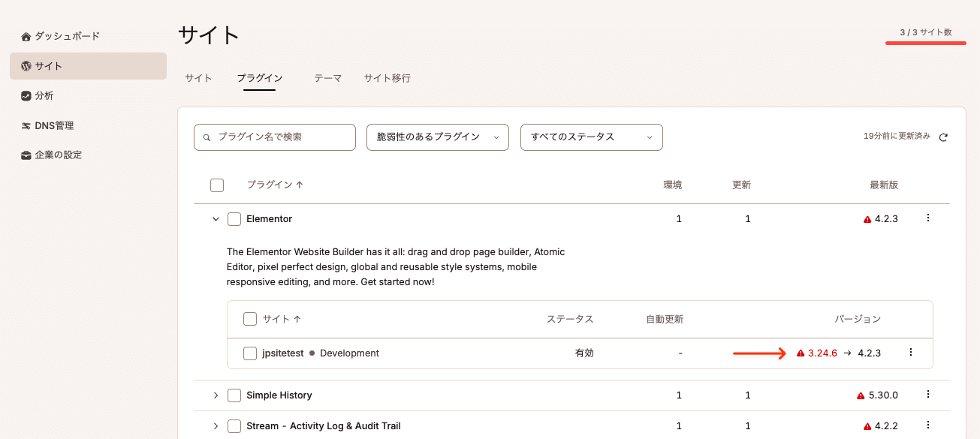
Task: Sort by the arrow next to プラグイン header
Action: click(x=300, y=185)
